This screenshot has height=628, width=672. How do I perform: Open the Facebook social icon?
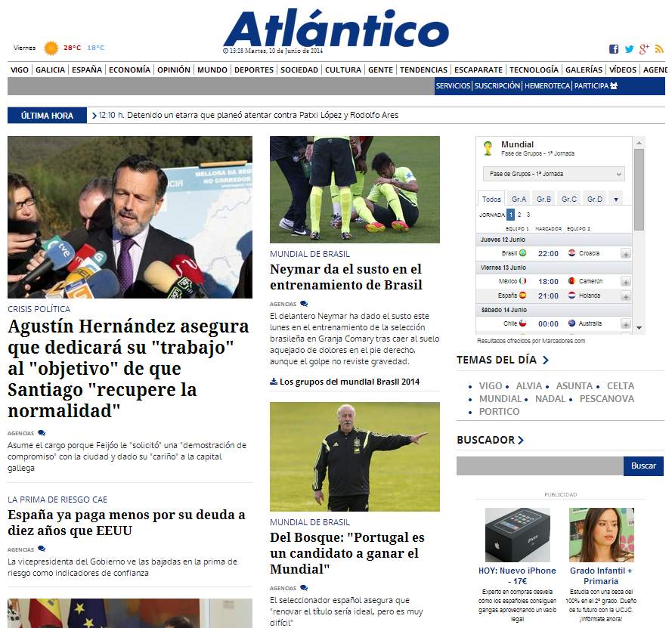click(614, 49)
